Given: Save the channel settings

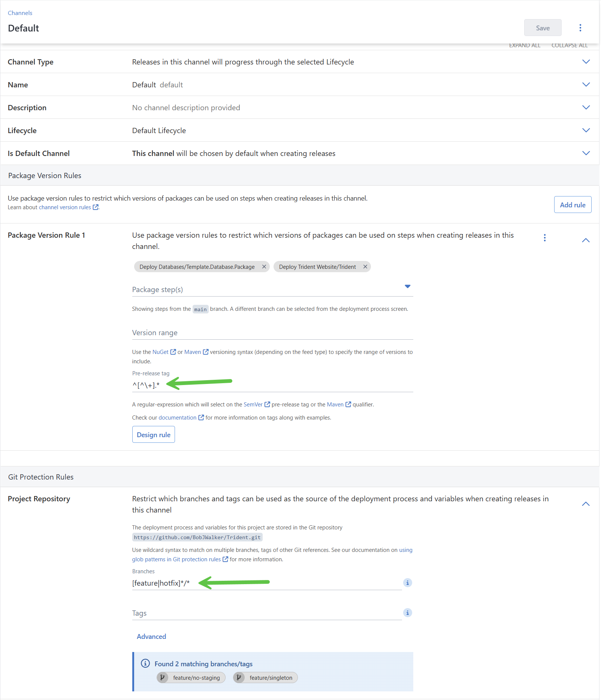Looking at the screenshot, I should pos(543,27).
